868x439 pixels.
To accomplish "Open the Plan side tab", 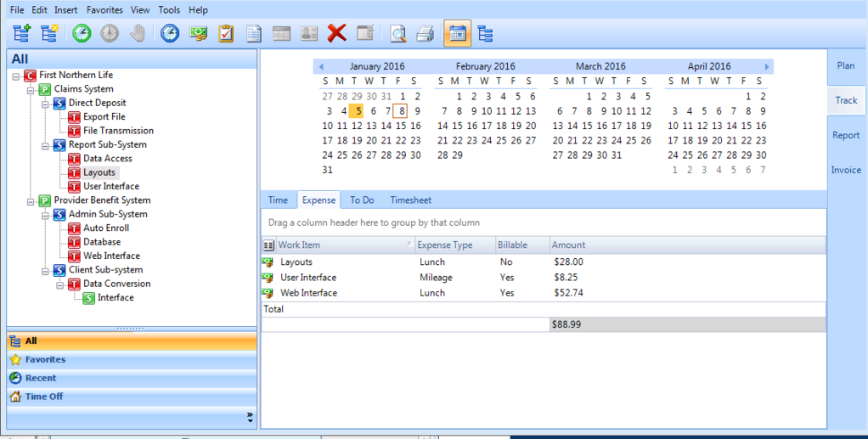I will tap(846, 65).
